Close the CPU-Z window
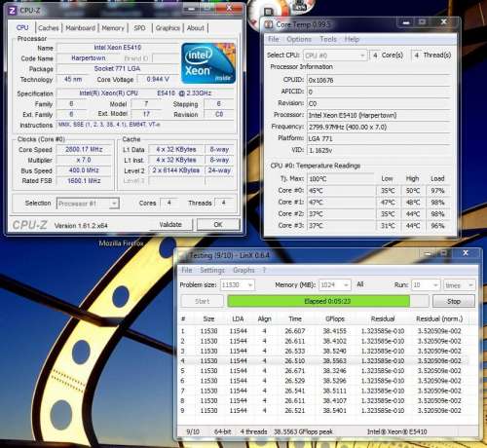Viewport: 487px width, 448px height. 229,9
